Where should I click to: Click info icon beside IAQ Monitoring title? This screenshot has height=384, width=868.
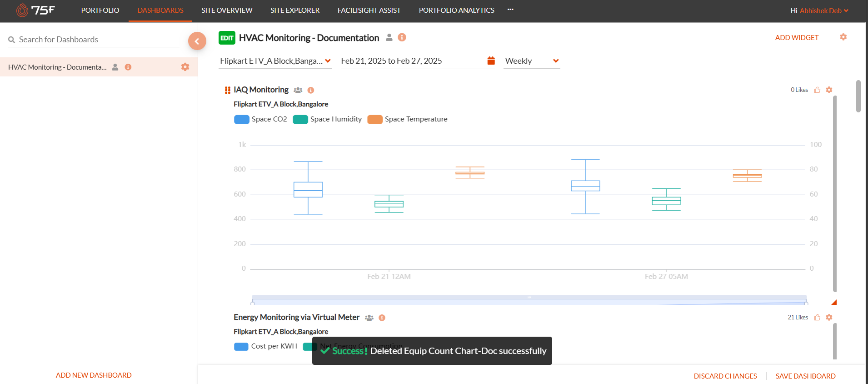pyautogui.click(x=311, y=90)
